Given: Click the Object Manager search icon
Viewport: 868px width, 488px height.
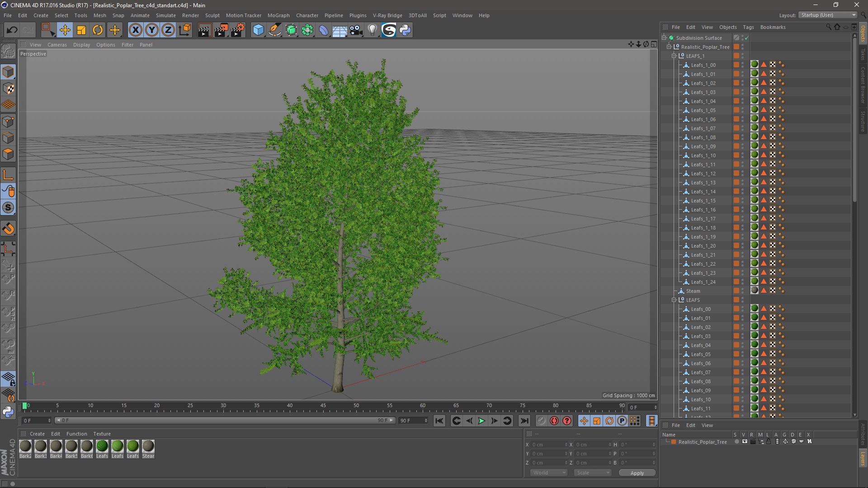Looking at the screenshot, I should [829, 27].
